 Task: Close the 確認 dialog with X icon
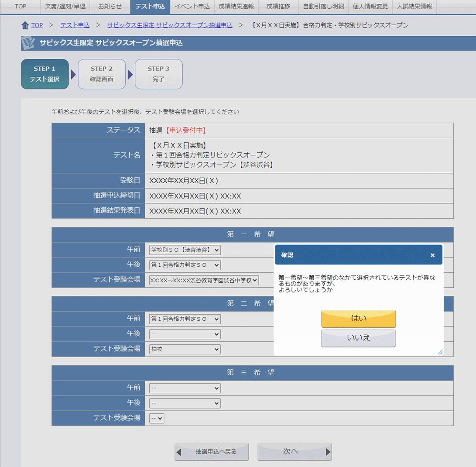[433, 255]
